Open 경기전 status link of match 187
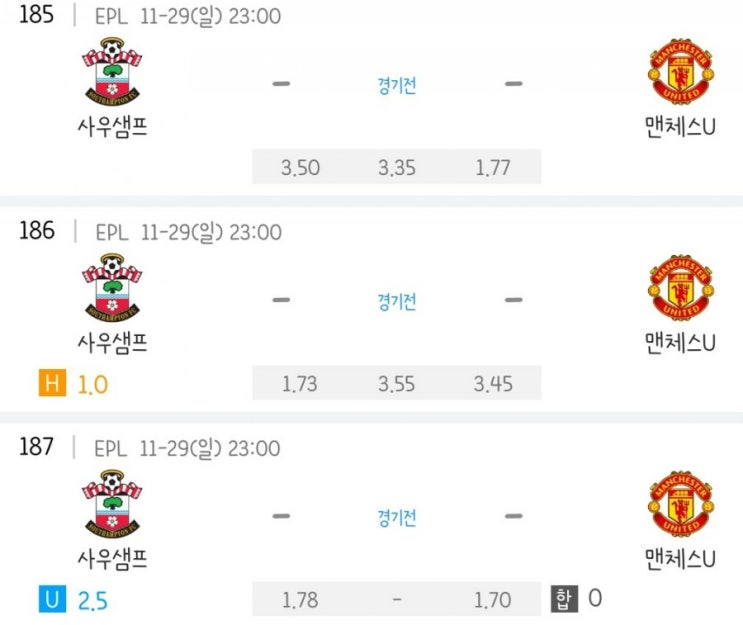Image resolution: width=743 pixels, height=625 pixels. click(x=397, y=518)
